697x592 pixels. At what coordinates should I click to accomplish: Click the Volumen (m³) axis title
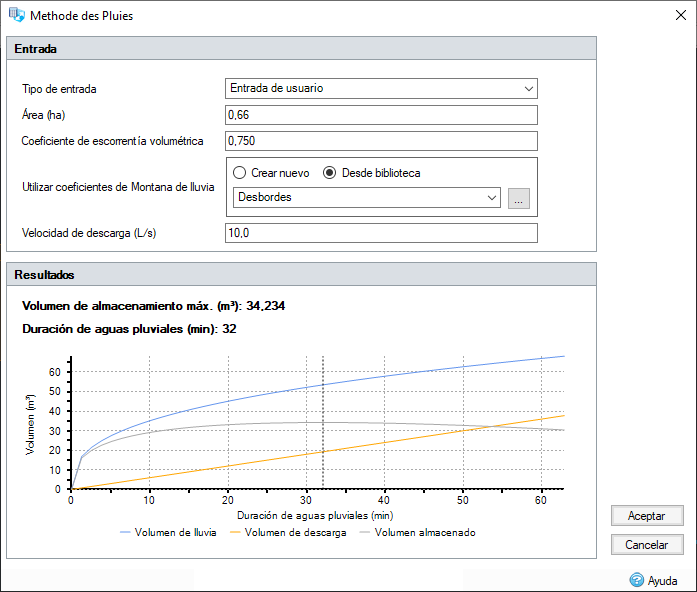click(30, 424)
